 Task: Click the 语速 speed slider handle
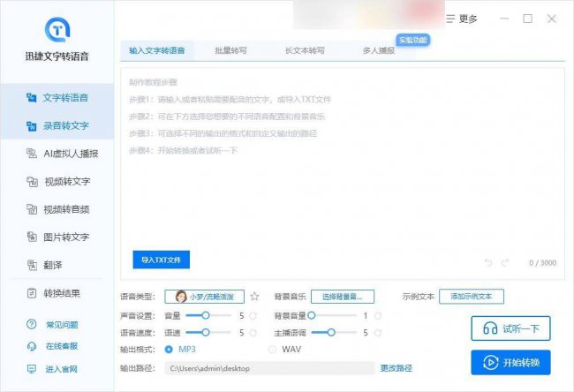pyautogui.click(x=206, y=332)
